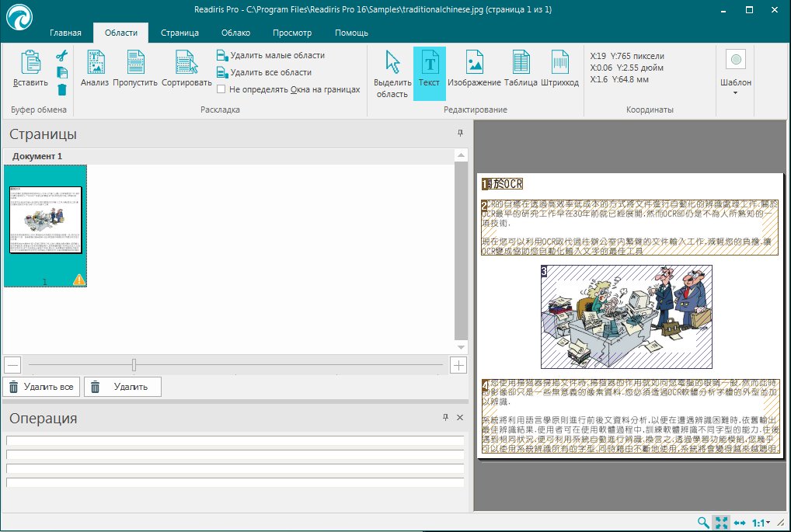Image resolution: width=791 pixels, height=532 pixels.
Task: Select the Таблица zone tool
Action: pyautogui.click(x=521, y=68)
